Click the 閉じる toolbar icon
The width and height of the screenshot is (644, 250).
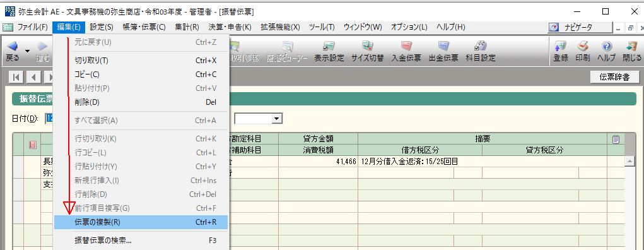[631, 51]
